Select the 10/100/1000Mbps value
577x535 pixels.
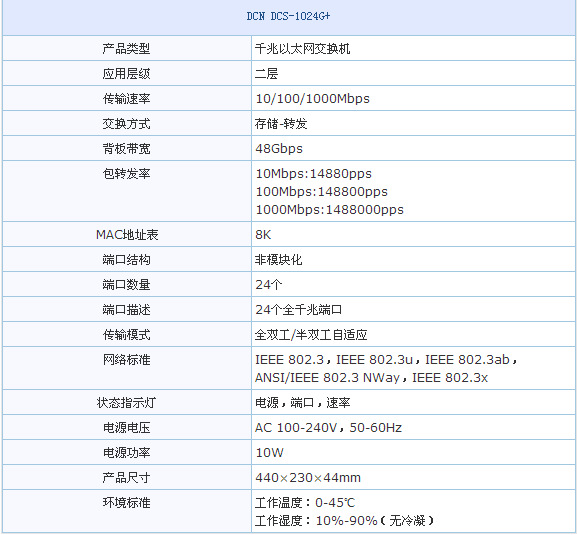click(x=312, y=99)
